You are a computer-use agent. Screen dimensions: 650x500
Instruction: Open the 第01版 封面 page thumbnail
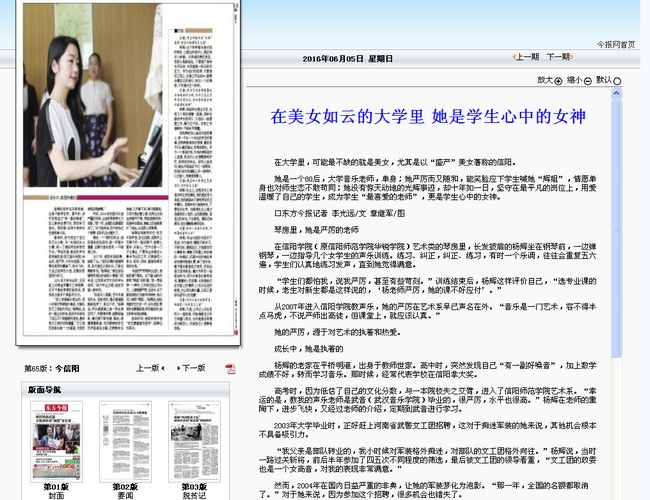coord(56,442)
